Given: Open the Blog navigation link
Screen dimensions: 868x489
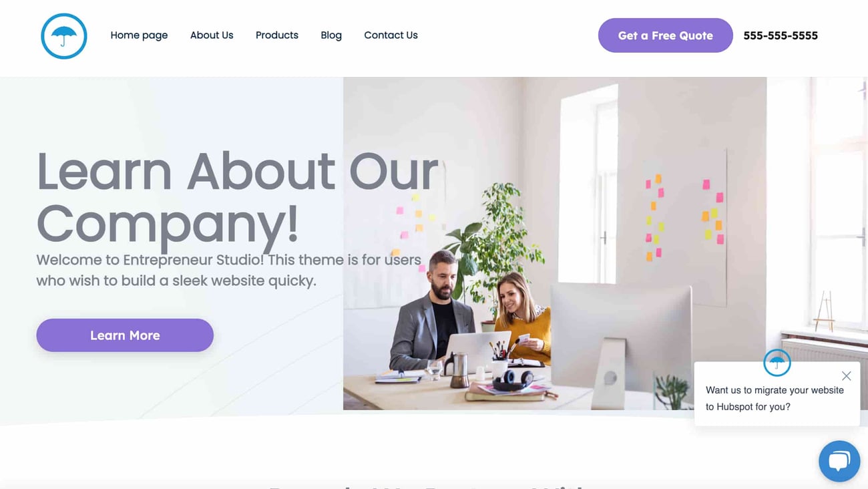Looking at the screenshot, I should click(x=331, y=35).
